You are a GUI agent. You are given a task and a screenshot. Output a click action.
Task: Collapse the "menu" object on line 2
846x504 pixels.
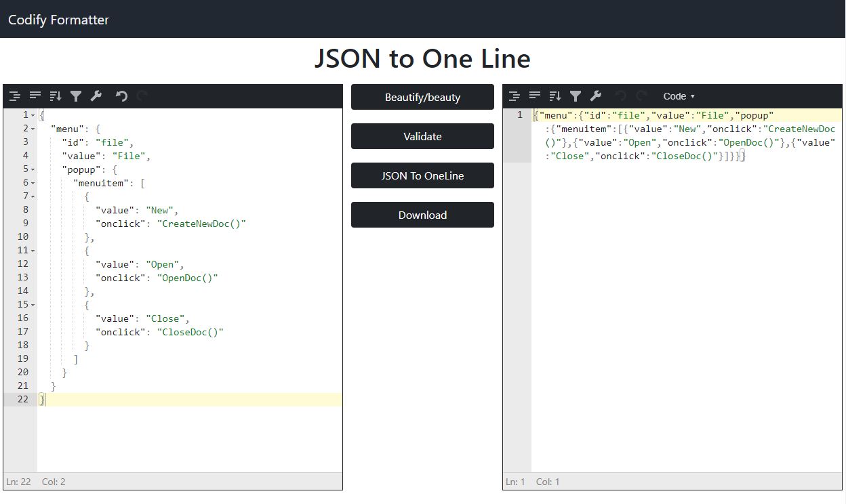[x=33, y=128]
